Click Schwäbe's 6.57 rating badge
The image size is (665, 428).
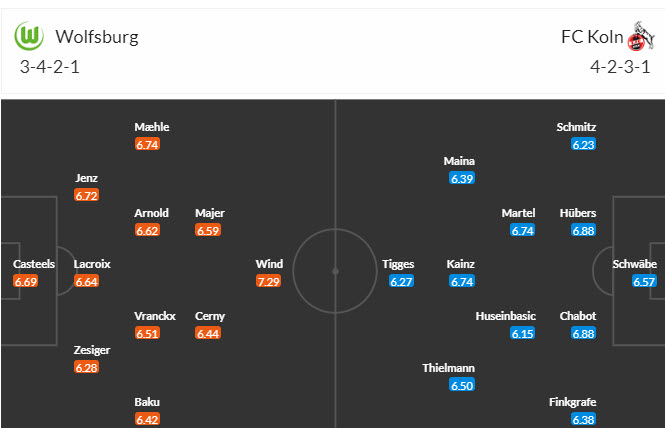pos(644,282)
